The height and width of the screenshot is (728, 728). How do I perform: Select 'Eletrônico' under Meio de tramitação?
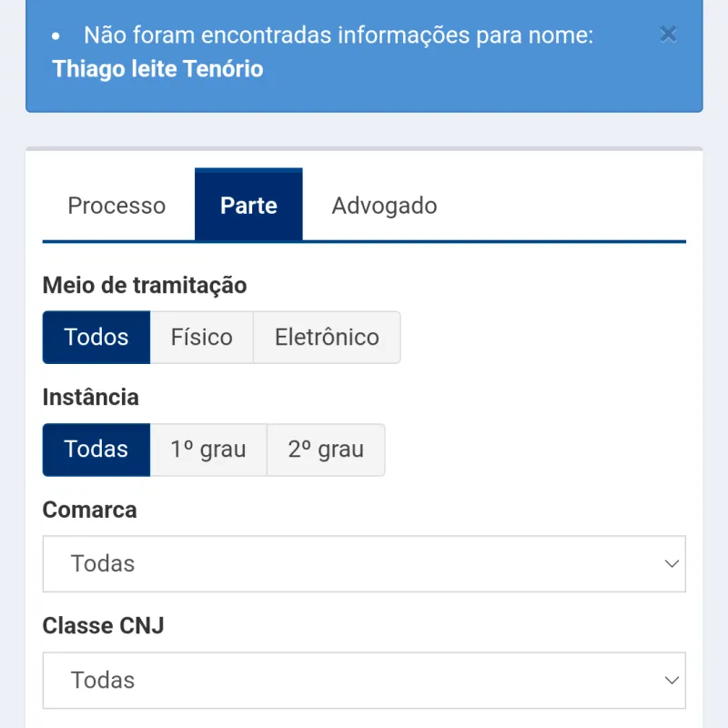coord(327,337)
